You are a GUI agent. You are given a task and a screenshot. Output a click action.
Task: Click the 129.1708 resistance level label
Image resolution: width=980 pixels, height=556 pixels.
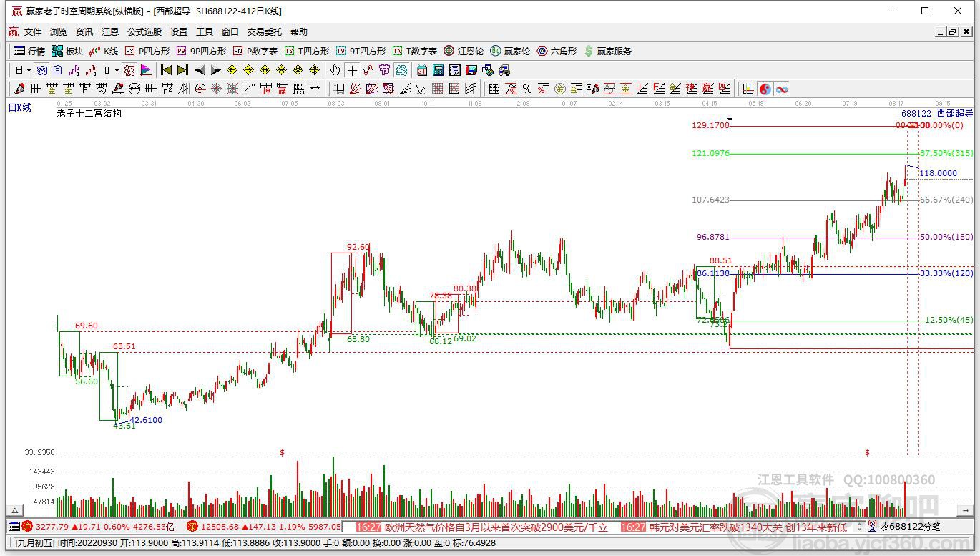(710, 125)
